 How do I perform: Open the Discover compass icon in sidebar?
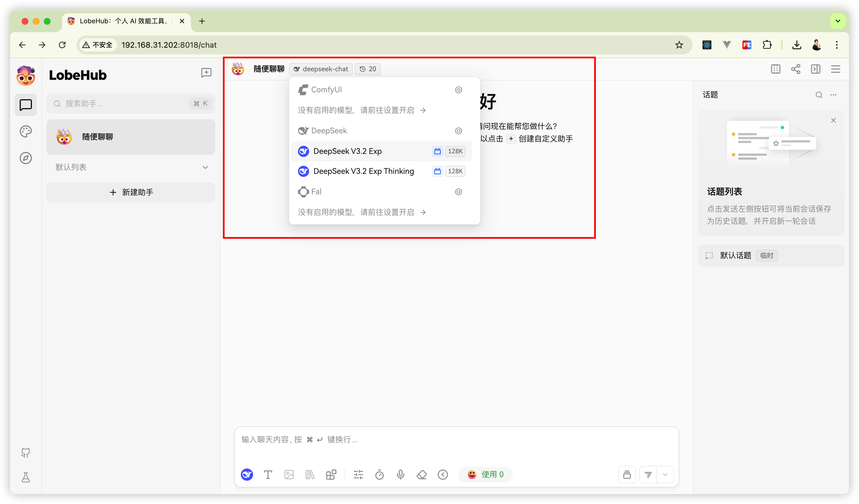point(26,158)
